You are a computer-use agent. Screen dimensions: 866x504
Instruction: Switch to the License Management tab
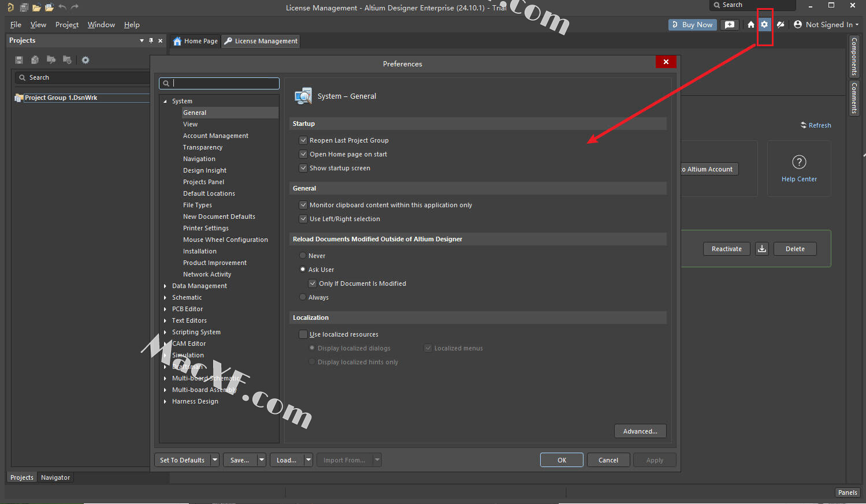(261, 41)
